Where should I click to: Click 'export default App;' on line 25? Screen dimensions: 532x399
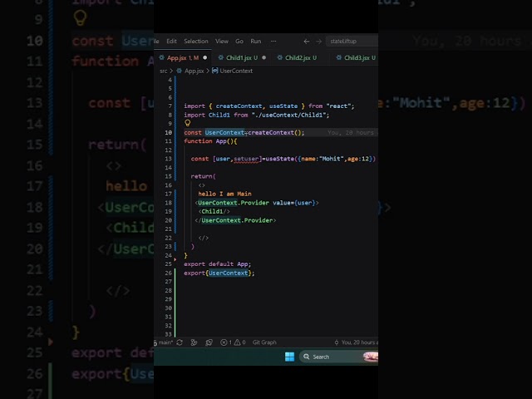pyautogui.click(x=218, y=264)
